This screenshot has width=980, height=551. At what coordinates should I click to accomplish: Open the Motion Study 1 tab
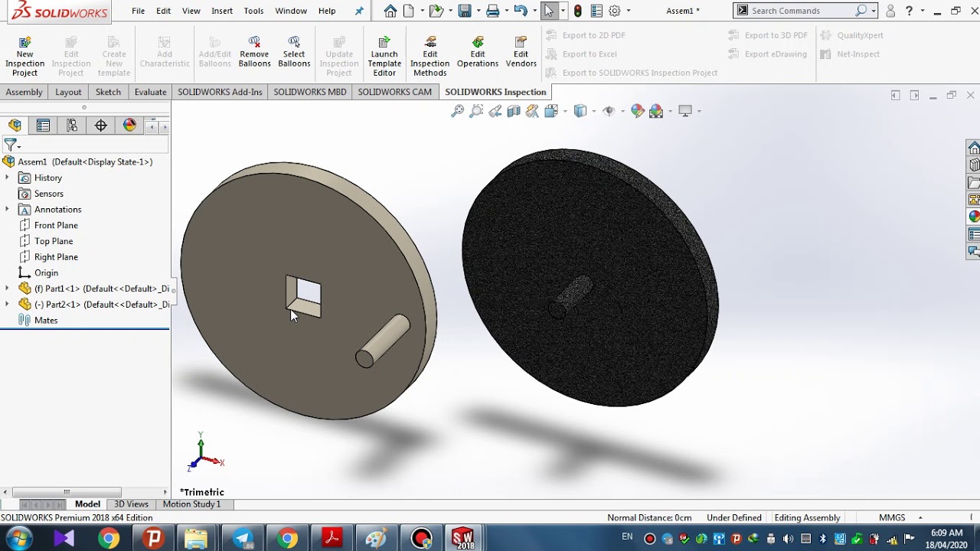191,504
